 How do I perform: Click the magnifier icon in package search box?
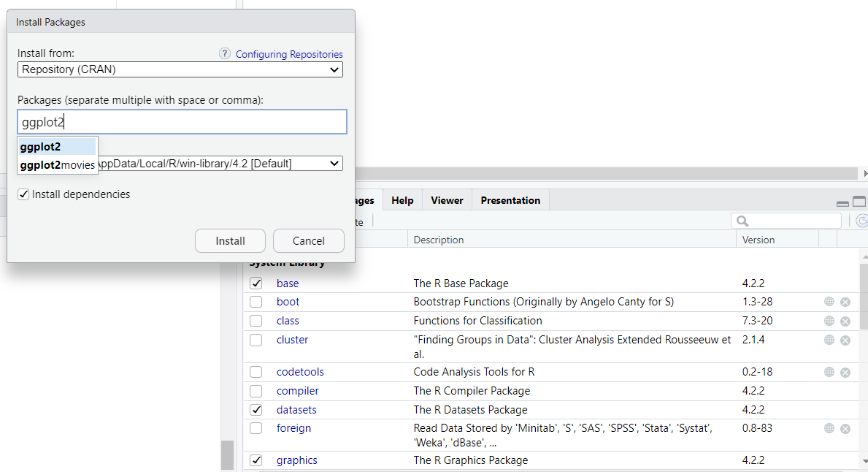(742, 221)
